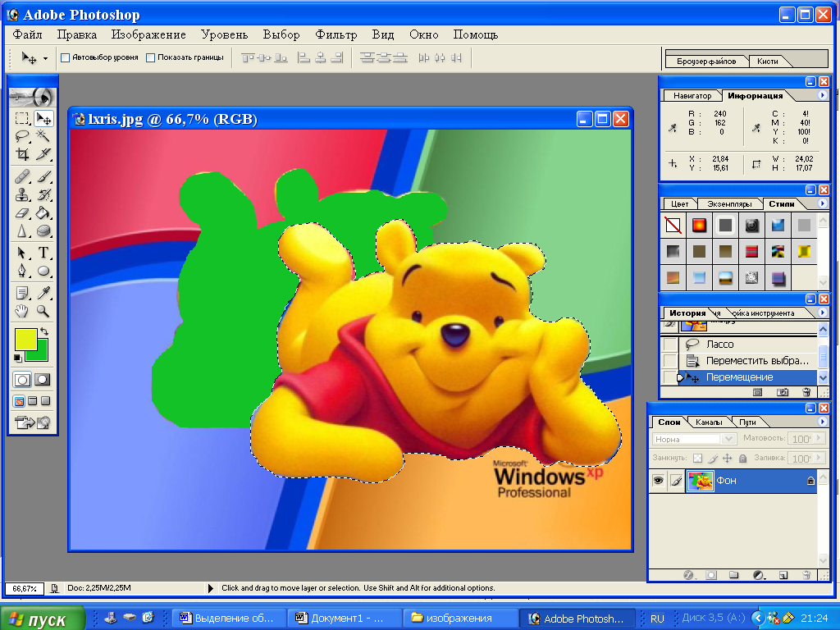Open the Styles palette flyout menu
This screenshot has width=840, height=630.
pyautogui.click(x=822, y=203)
